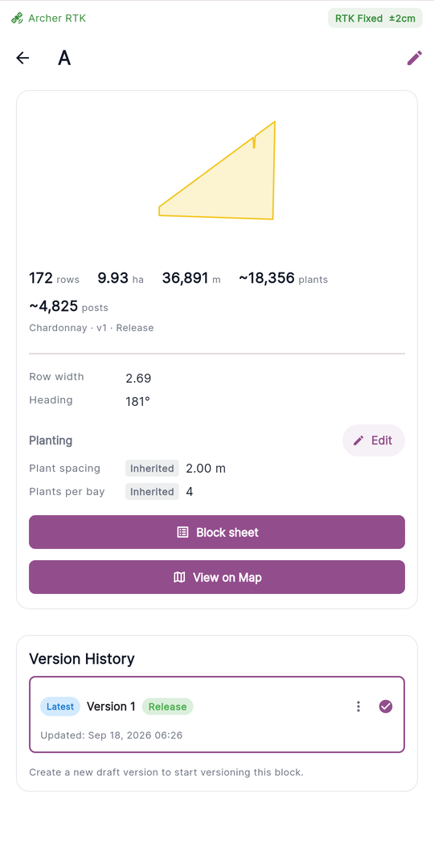Click the pencil icon inside Planting Edit
434x868 pixels.
pos(358,440)
